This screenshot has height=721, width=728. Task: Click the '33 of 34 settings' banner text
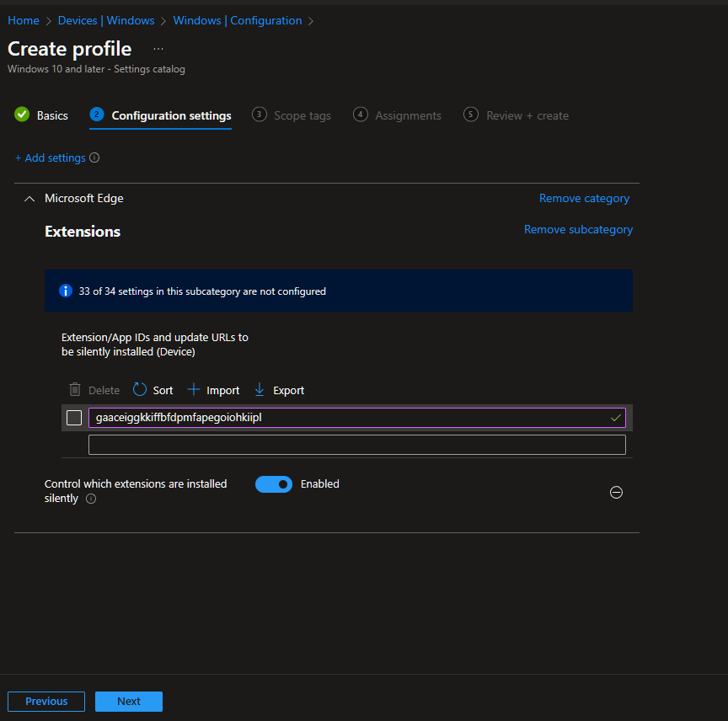(x=202, y=291)
